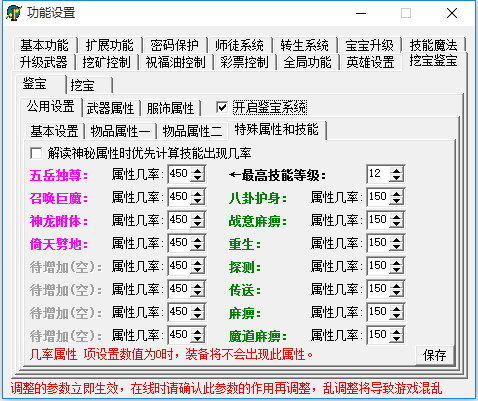The width and height of the screenshot is (478, 401).
Task: Open the 基本功能 top tab
Action: [x=44, y=45]
